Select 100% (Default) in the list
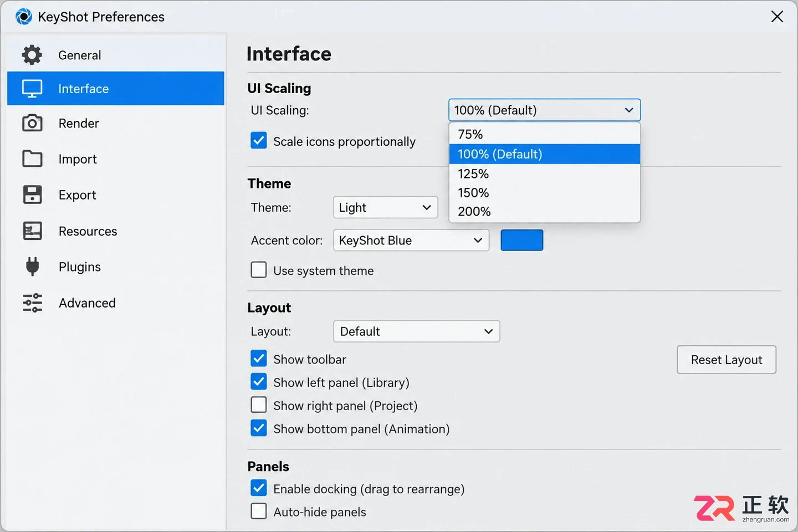The width and height of the screenshot is (798, 532). coord(544,154)
